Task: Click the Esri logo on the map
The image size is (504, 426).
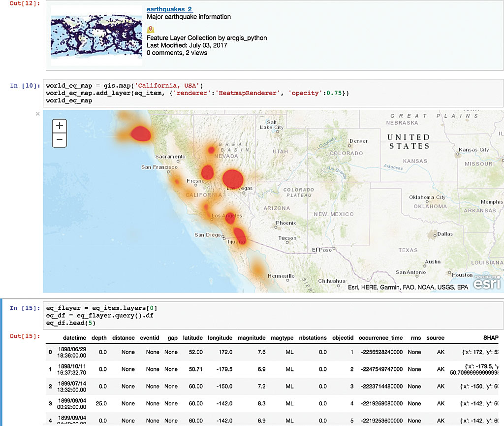Action: tap(487, 283)
